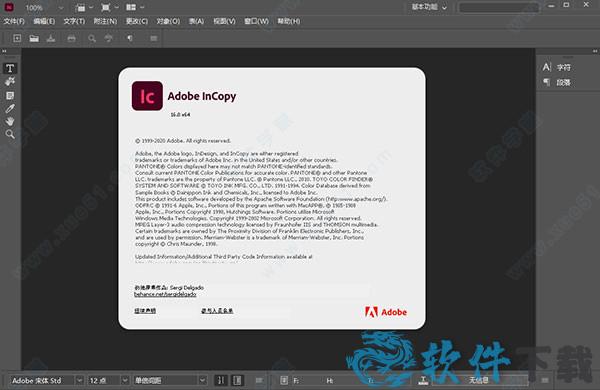Open the behance.net/sergidelgado link
This screenshot has width=600, height=390.
coord(165,294)
